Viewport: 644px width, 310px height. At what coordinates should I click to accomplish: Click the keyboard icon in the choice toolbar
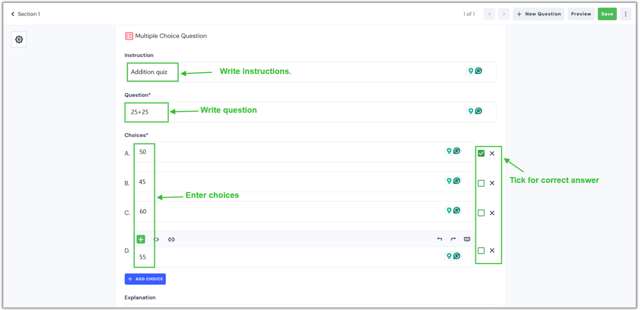tap(467, 239)
